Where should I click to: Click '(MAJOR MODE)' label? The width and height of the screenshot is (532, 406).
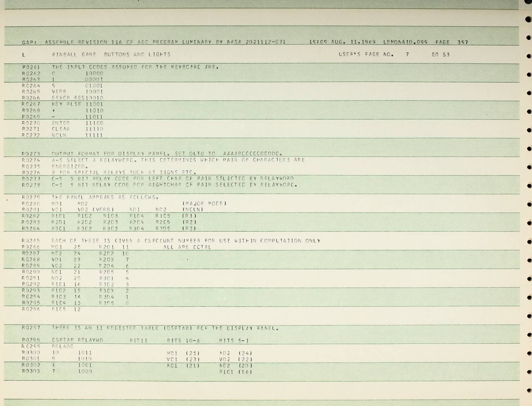click(204, 204)
